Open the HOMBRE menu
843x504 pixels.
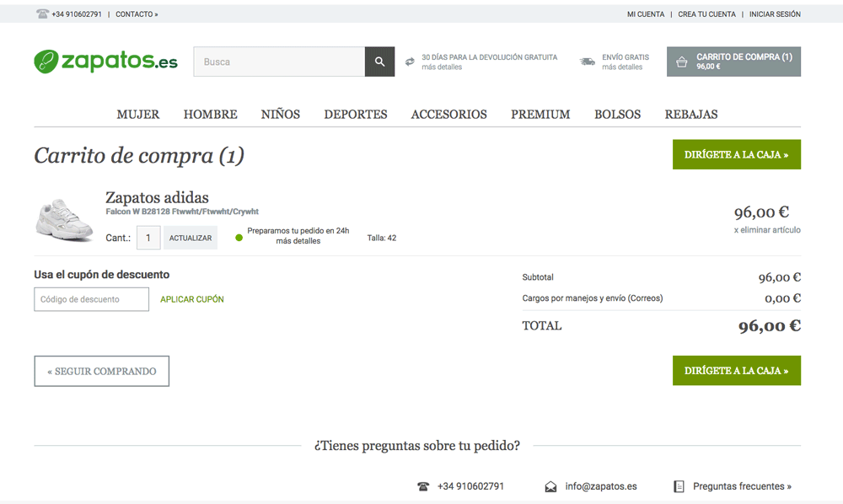210,115
